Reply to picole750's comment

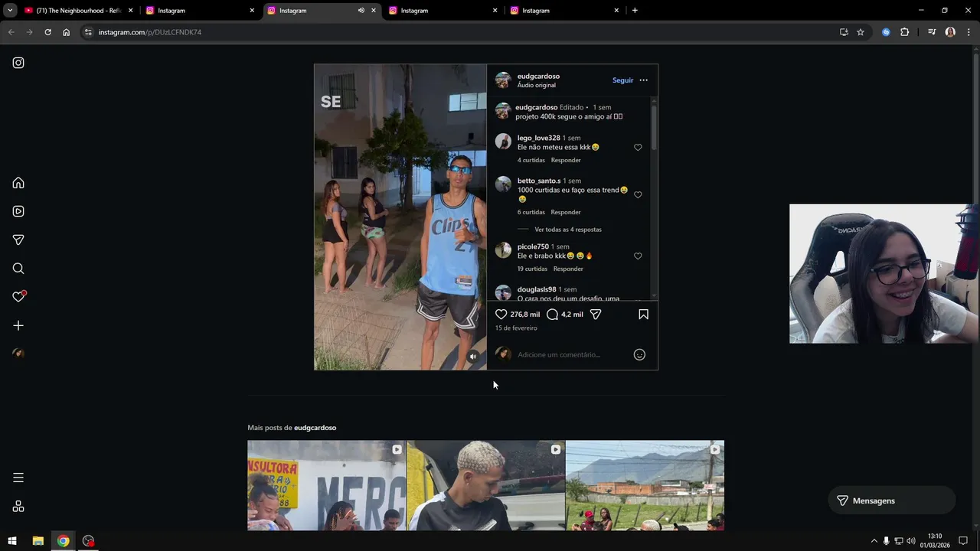pos(568,269)
